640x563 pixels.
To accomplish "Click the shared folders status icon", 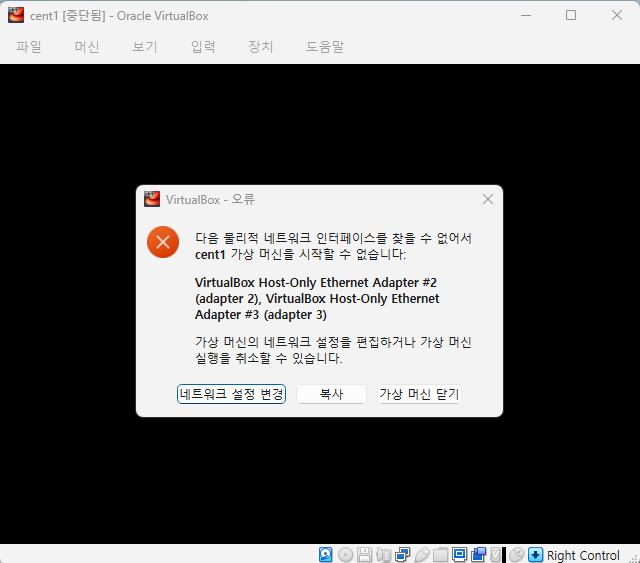I will click(x=440, y=555).
